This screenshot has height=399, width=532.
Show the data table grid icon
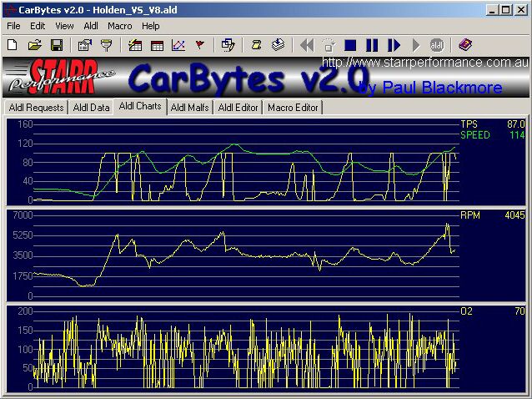[x=157, y=45]
